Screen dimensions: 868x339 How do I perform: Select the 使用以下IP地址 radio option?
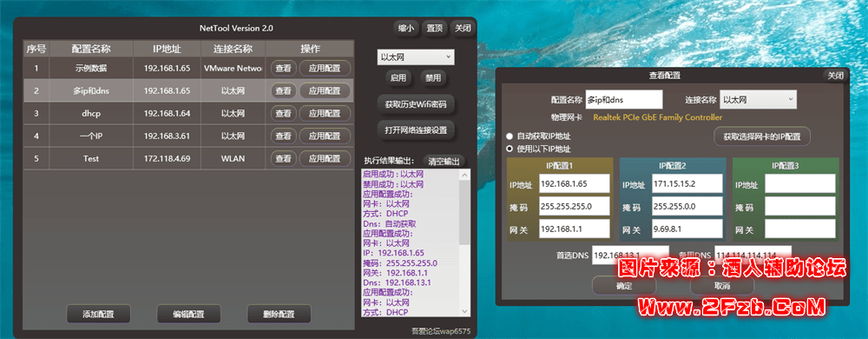click(x=538, y=149)
